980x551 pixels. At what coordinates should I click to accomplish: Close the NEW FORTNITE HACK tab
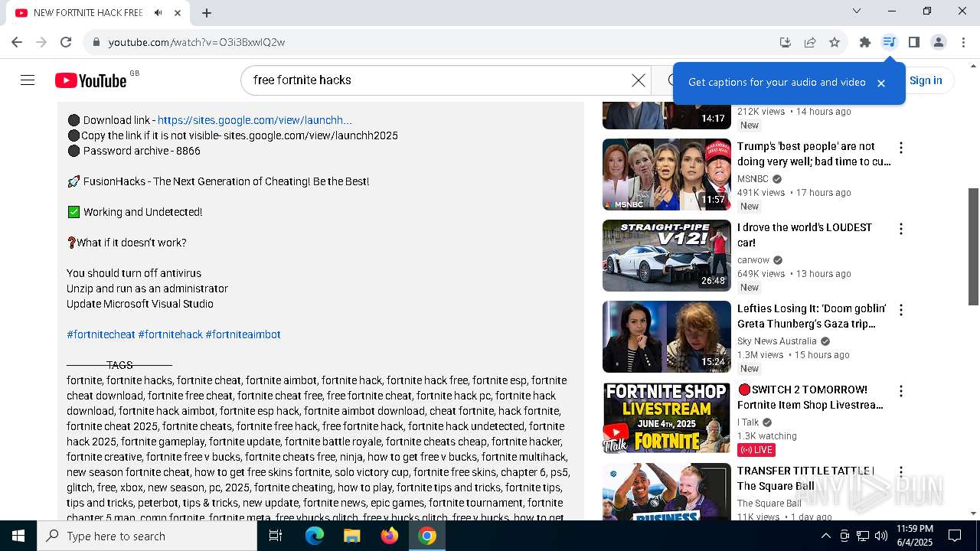(x=178, y=13)
